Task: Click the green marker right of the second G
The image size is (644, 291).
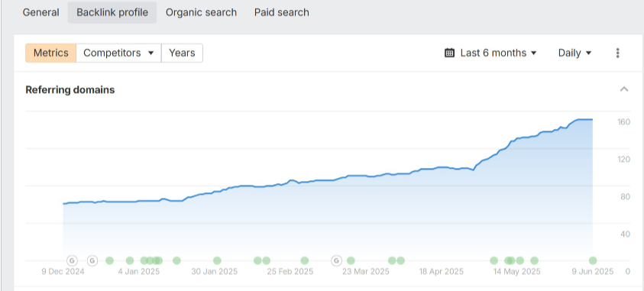Action: [x=109, y=260]
